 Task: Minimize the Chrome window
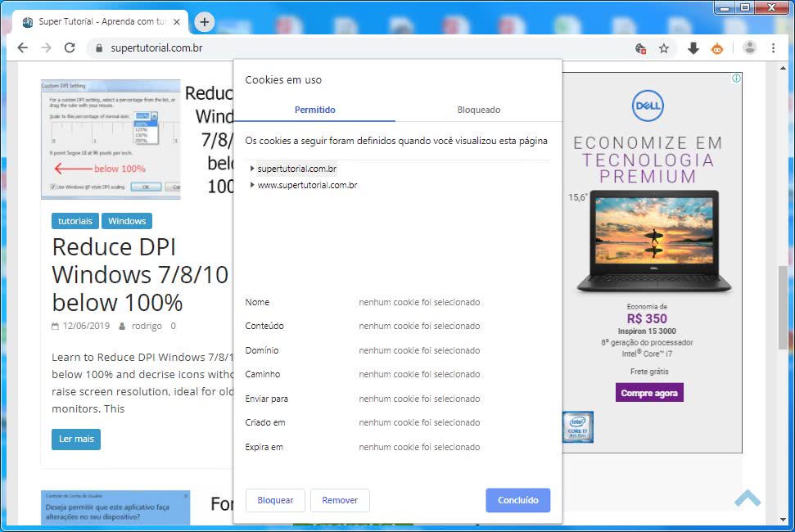click(725, 7)
